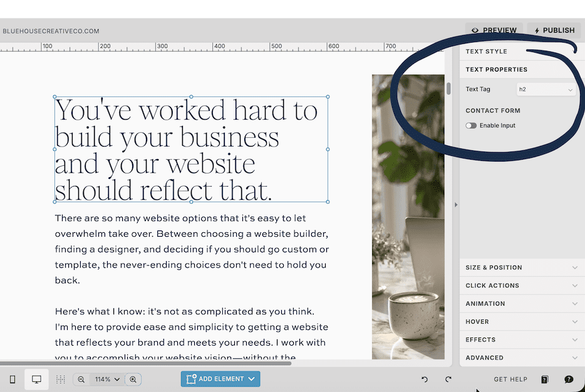585x392 pixels.
Task: Toggle the grid guides icon
Action: [x=61, y=379]
